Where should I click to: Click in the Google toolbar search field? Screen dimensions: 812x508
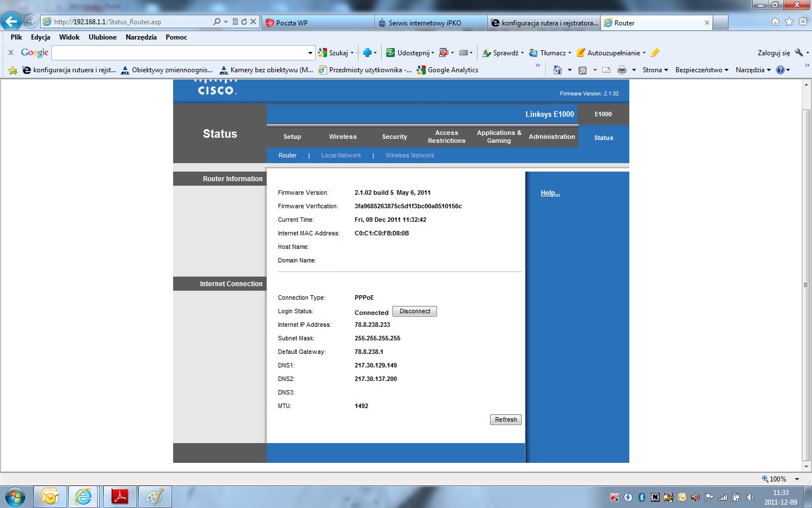pos(179,52)
